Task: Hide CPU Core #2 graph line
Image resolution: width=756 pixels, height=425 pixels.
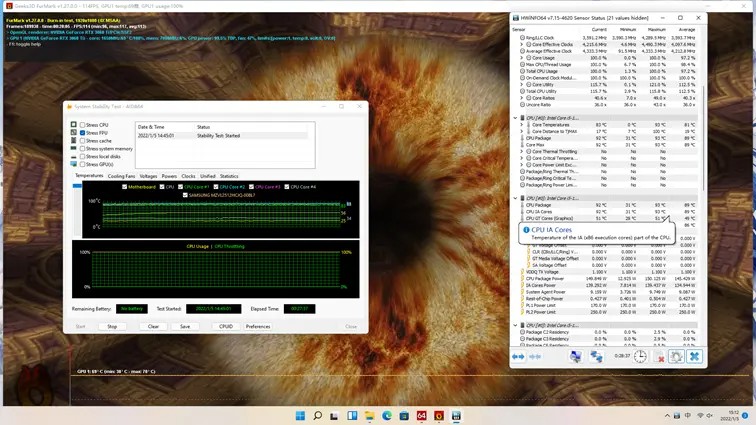Action: [216, 187]
